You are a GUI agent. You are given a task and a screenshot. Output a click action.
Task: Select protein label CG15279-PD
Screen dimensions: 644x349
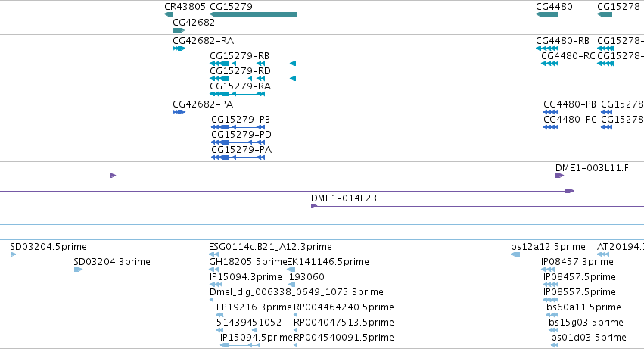(x=241, y=135)
